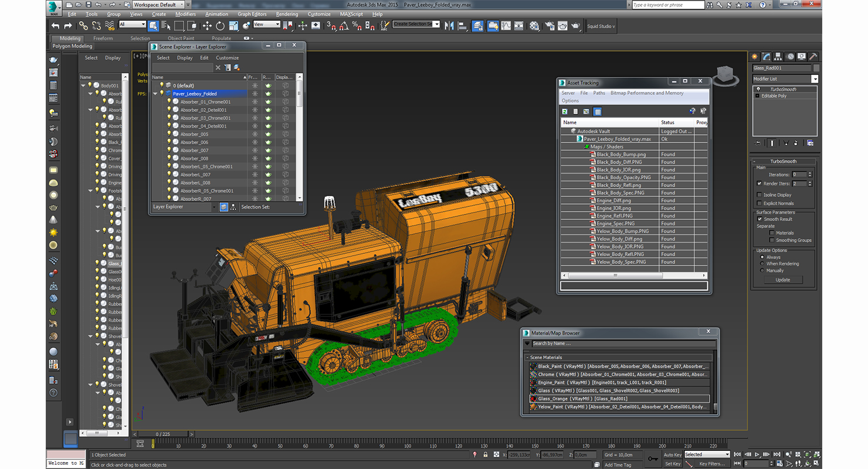Image resolution: width=868 pixels, height=469 pixels.
Task: Click the Render Production teapot icon
Action: 575,25
